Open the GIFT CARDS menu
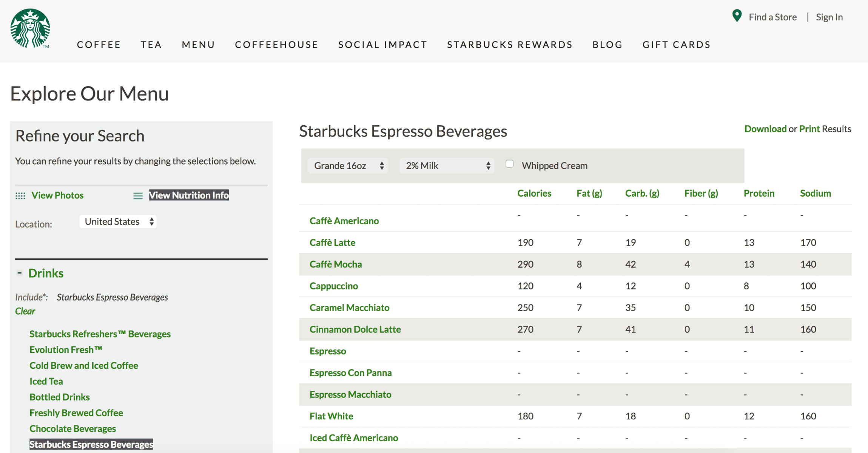This screenshot has height=453, width=868. click(677, 45)
